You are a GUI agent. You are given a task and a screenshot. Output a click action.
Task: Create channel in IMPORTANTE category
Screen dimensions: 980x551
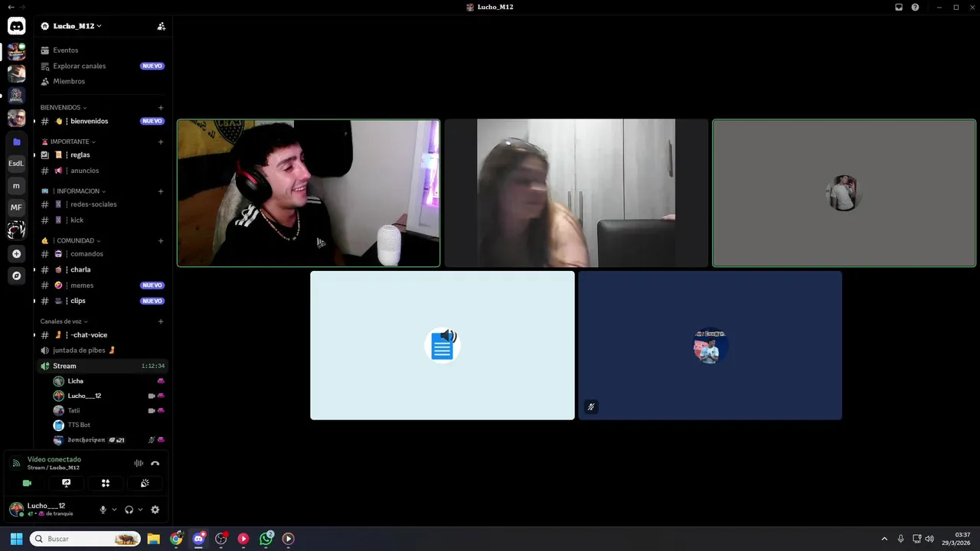pyautogui.click(x=161, y=142)
